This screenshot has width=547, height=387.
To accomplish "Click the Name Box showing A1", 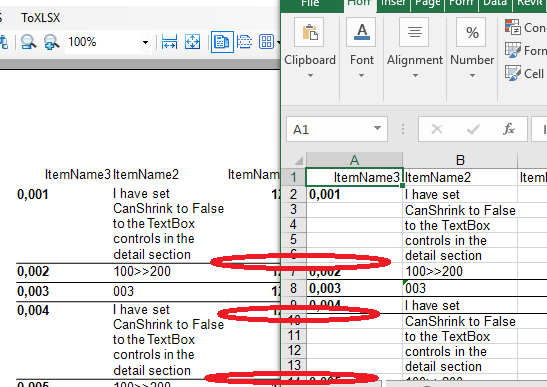I will [337, 129].
